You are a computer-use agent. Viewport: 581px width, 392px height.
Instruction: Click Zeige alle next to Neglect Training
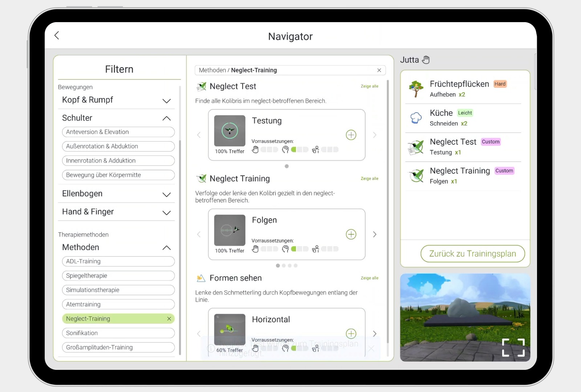coord(369,178)
